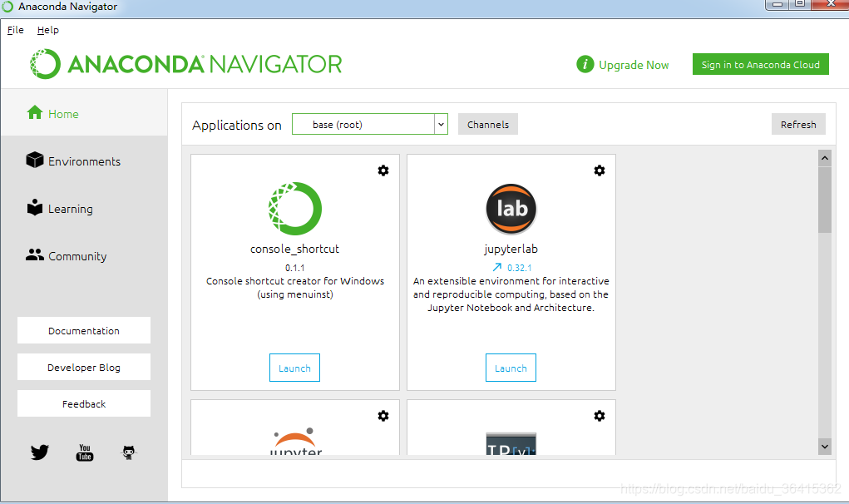This screenshot has height=504, width=849.
Task: Click the Upgrade Now info icon
Action: (585, 64)
